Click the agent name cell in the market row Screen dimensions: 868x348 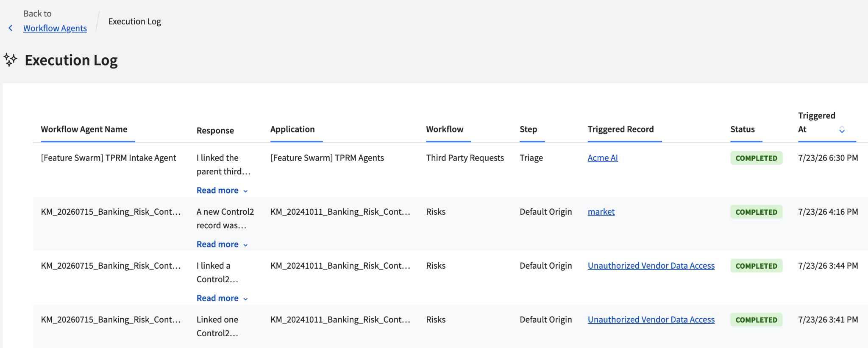point(111,212)
